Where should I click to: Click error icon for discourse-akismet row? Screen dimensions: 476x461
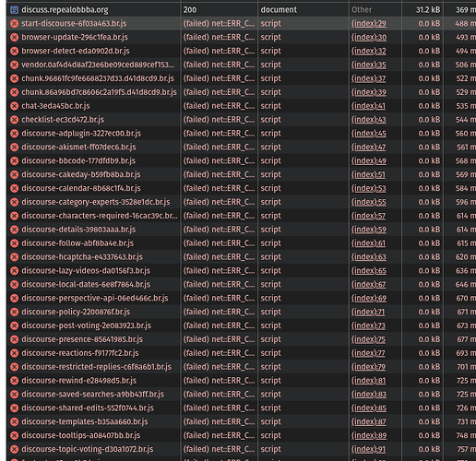pyautogui.click(x=14, y=148)
